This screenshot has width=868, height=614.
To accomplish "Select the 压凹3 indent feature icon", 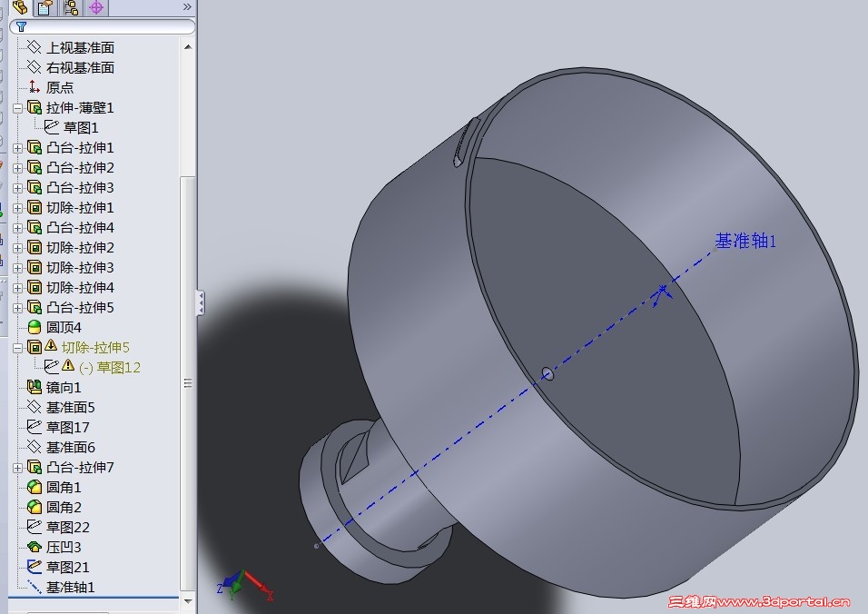I will [35, 547].
